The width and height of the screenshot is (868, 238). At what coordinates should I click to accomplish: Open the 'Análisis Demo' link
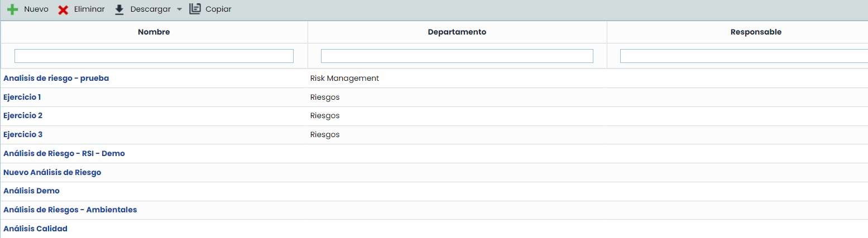(x=31, y=191)
